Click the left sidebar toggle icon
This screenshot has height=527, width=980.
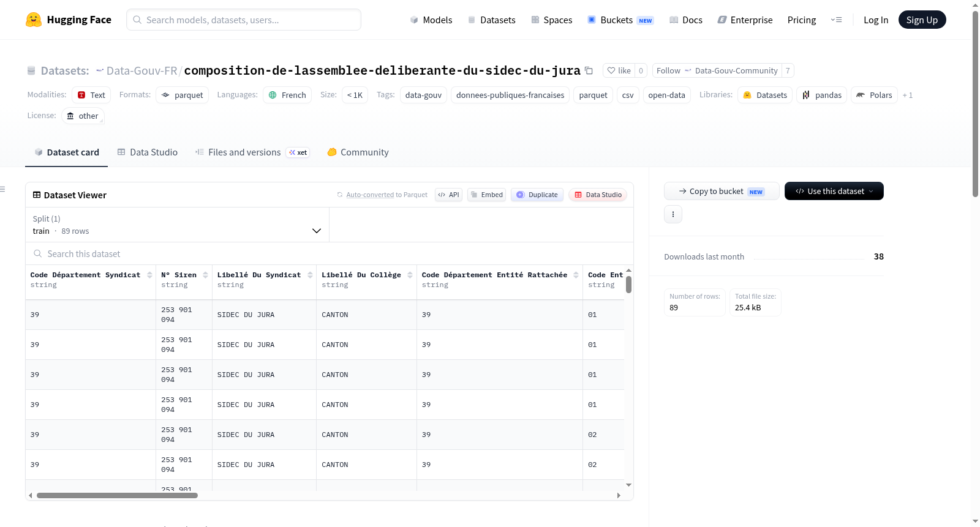[x=2, y=189]
